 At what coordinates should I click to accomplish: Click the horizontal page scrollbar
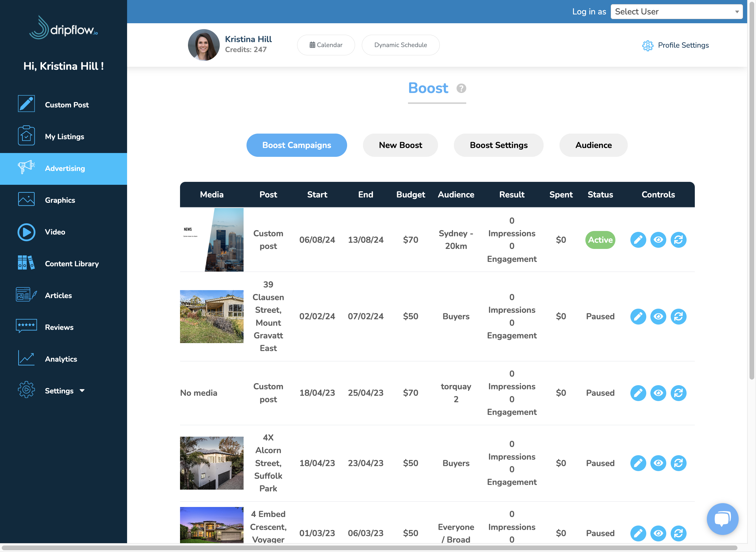(x=369, y=548)
